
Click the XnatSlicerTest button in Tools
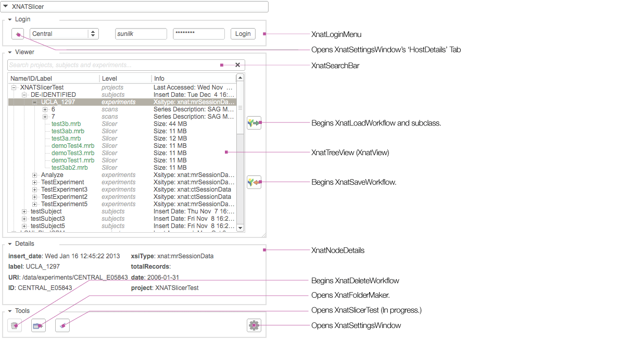click(62, 326)
